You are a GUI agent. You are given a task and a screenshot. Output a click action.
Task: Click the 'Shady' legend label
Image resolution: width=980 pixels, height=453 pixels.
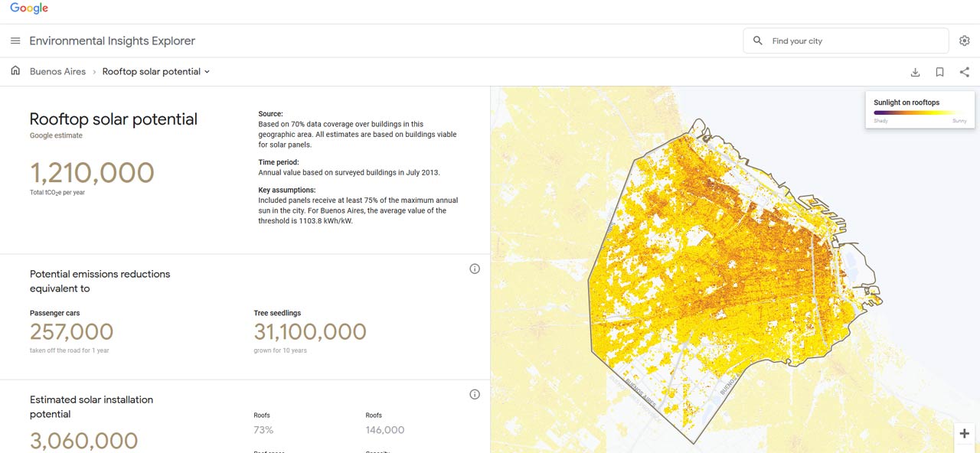(x=880, y=121)
